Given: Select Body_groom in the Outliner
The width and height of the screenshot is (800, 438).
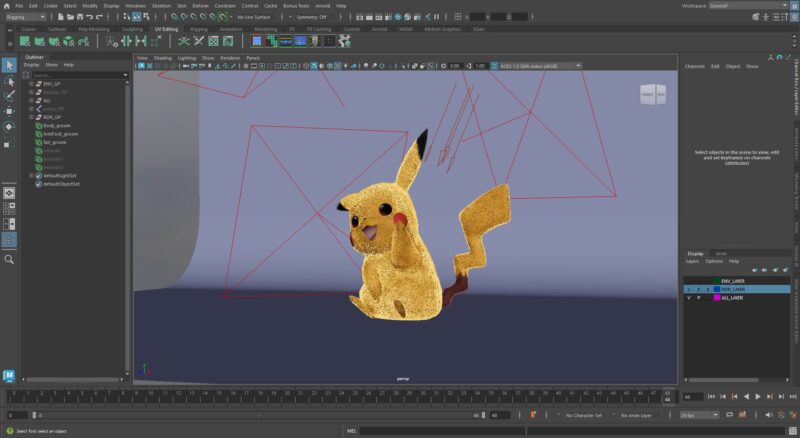Looking at the screenshot, I should click(56, 126).
